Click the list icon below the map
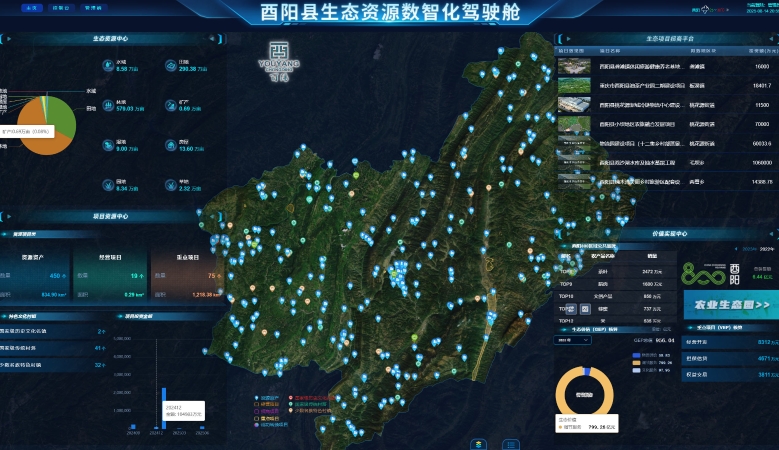 pyautogui.click(x=511, y=443)
